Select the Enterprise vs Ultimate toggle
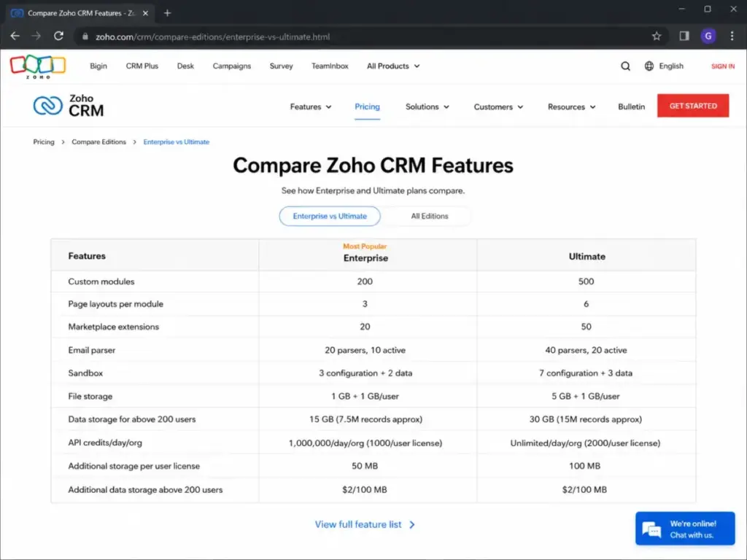 point(330,216)
